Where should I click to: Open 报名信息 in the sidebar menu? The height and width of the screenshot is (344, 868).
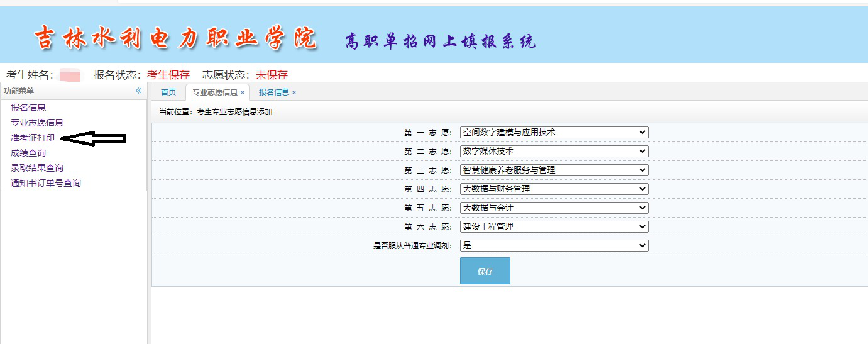[x=28, y=108]
